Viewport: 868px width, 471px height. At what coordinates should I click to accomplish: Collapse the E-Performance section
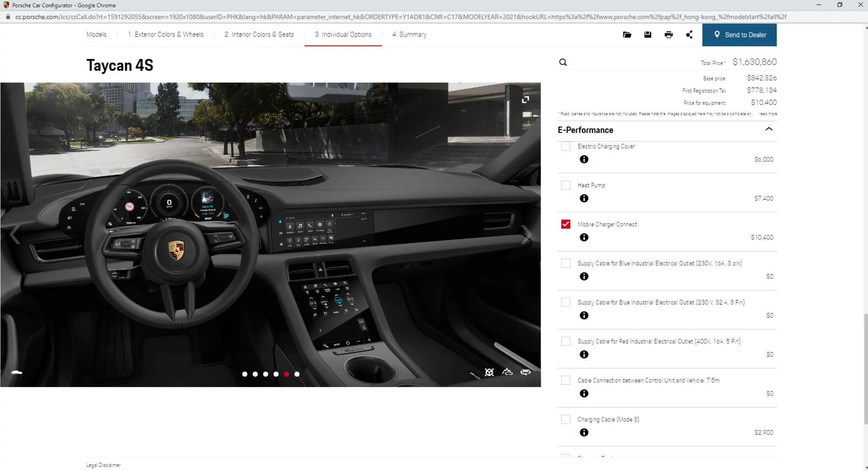click(769, 129)
